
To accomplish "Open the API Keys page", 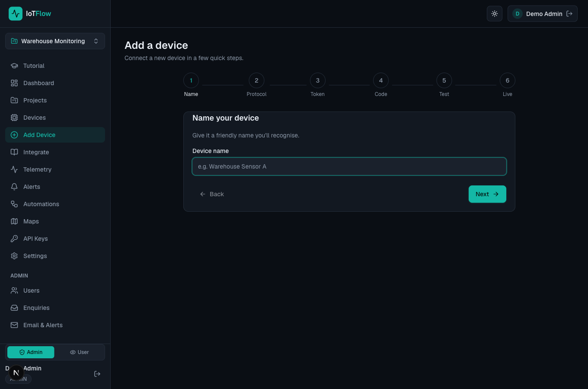I will 55,239.
